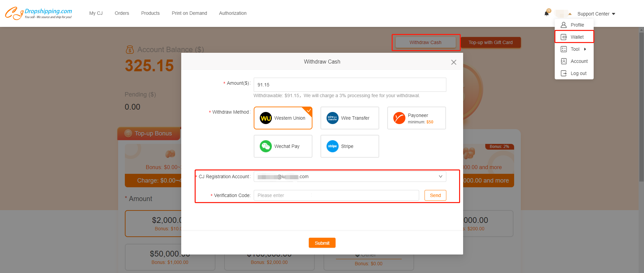
Task: Click the notification bell icon
Action: (546, 13)
